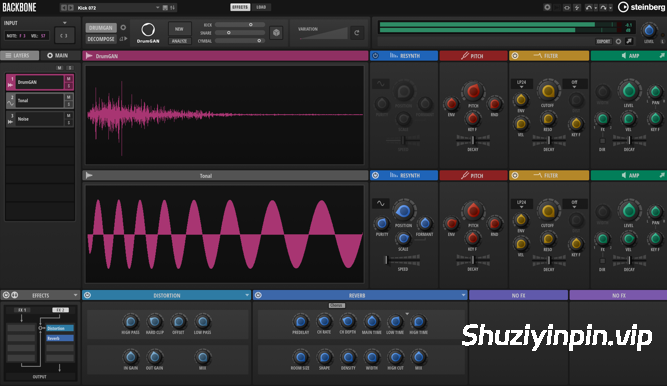Switch to the LOAD view tab

pos(261,7)
